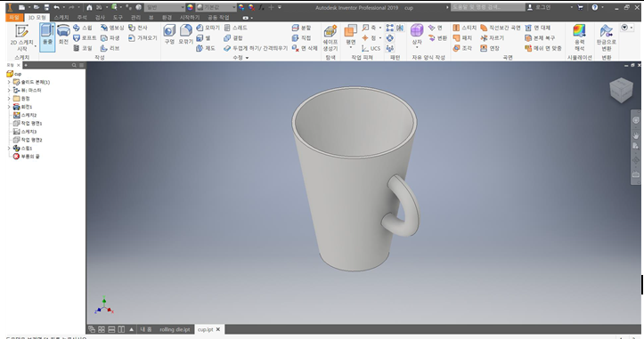Viewport: 644px width, 339px height.
Task: Choose the Decal (전사) tool
Action: click(137, 28)
